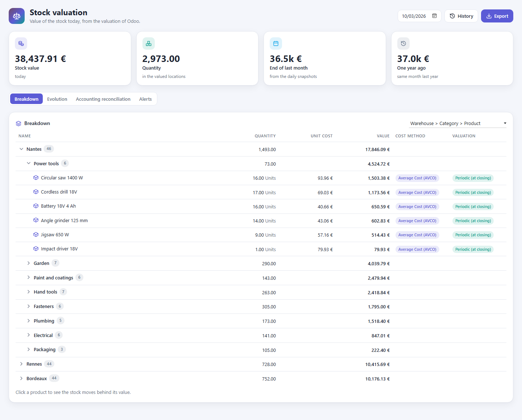Open the History button

pos(461,16)
